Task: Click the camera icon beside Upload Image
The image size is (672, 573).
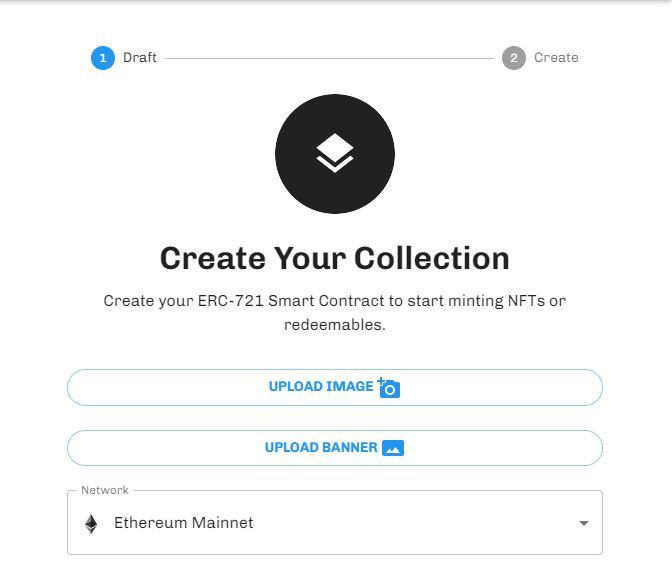Action: [389, 387]
